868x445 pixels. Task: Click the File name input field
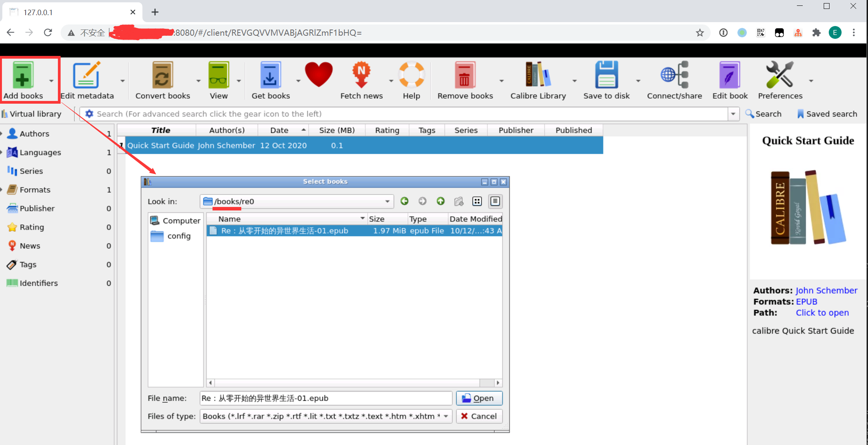click(326, 398)
